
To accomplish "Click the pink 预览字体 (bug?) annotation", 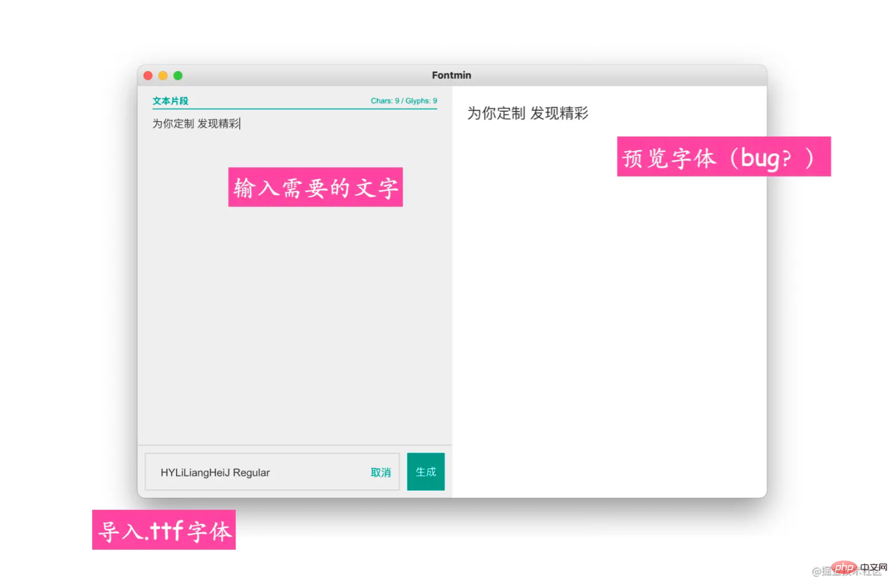I will [724, 157].
